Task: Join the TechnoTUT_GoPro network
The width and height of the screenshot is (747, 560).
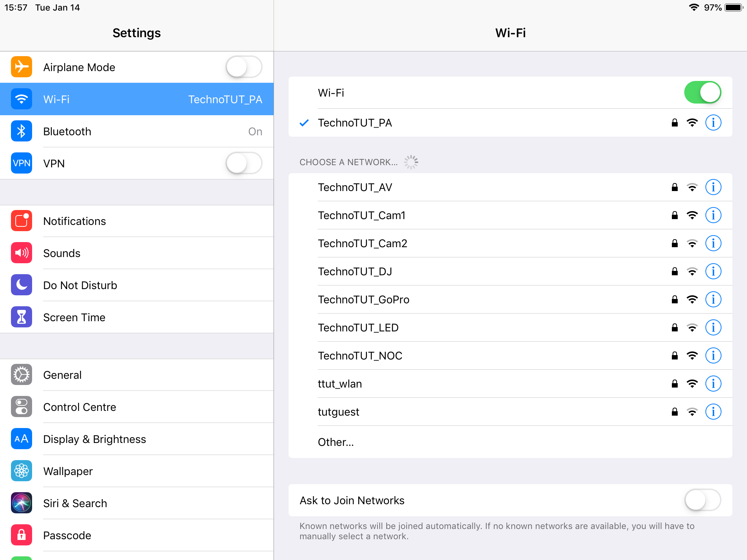Action: pyautogui.click(x=510, y=300)
